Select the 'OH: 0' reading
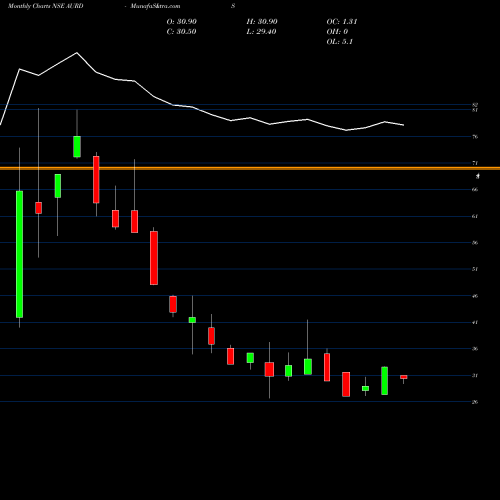 337,31
